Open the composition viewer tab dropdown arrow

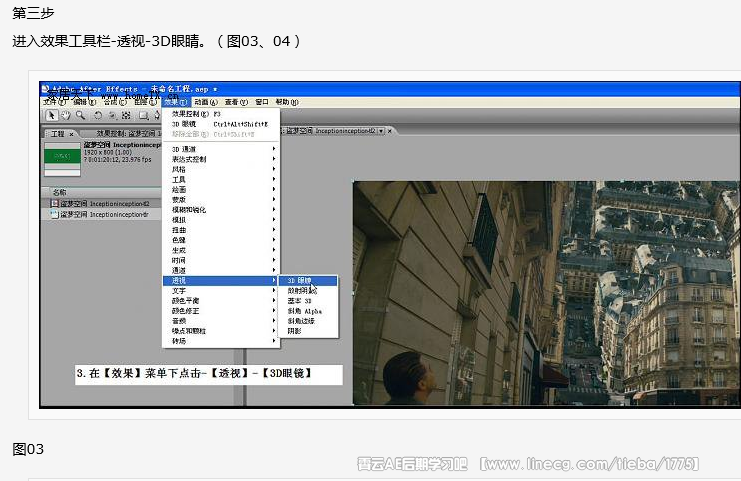coord(381,131)
